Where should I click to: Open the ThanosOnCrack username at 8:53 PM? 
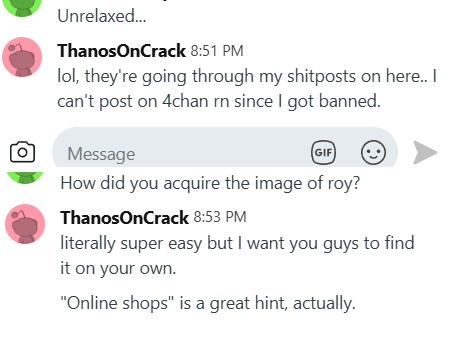[124, 218]
